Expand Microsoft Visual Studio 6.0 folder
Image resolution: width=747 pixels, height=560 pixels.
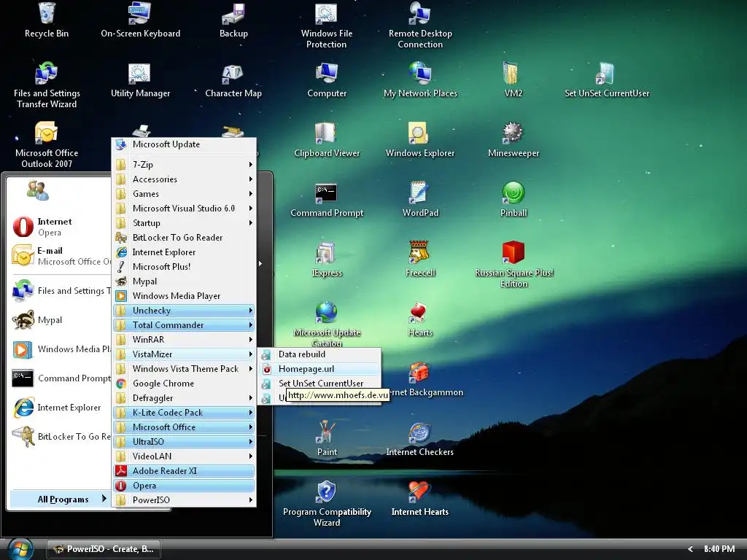point(184,209)
